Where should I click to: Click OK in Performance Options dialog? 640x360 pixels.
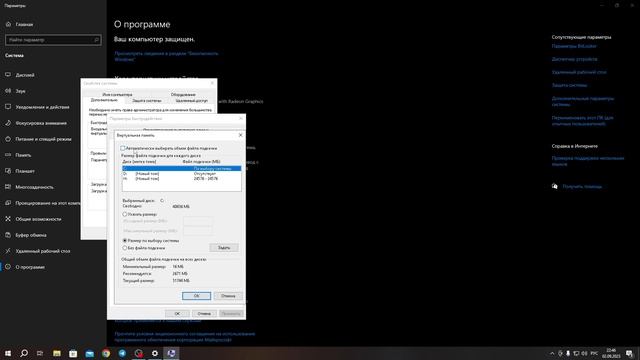pyautogui.click(x=177, y=313)
